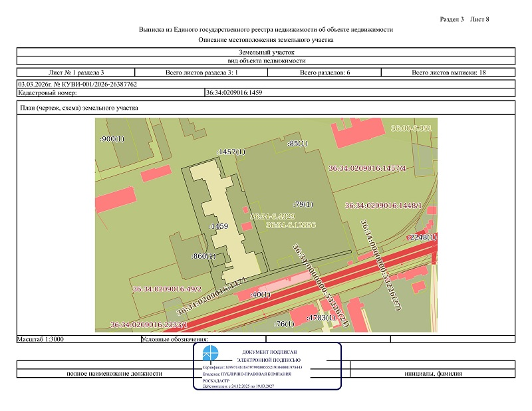
Task: Select parcel label :1459 on the map
Action: (219, 226)
